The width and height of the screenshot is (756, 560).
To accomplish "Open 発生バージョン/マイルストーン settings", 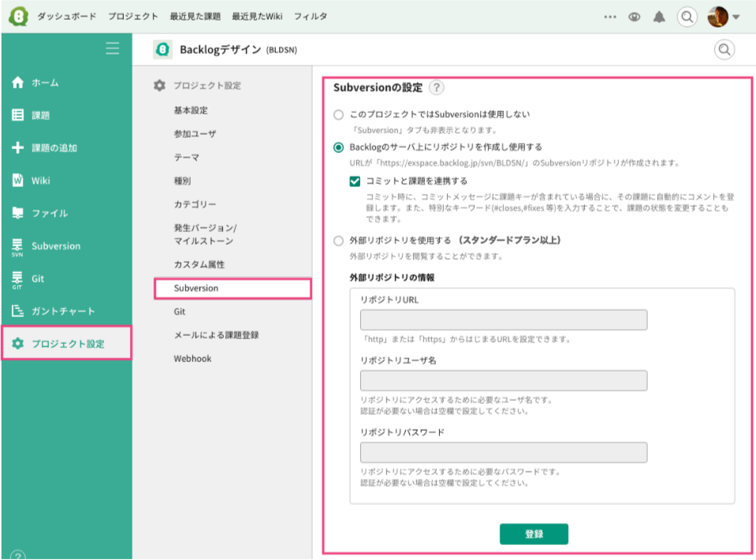I will [x=206, y=234].
